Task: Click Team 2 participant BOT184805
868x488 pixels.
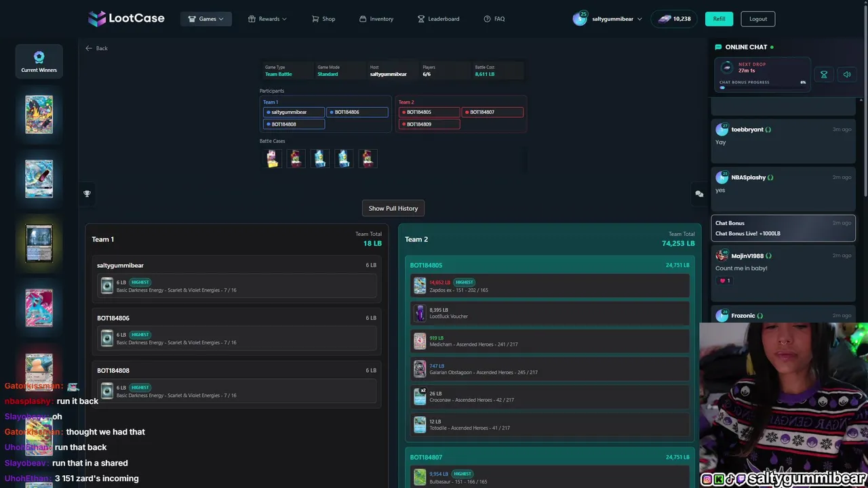Action: (x=429, y=112)
